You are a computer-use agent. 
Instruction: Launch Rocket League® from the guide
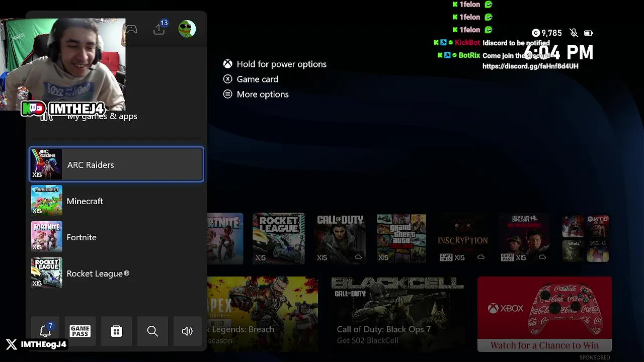116,274
